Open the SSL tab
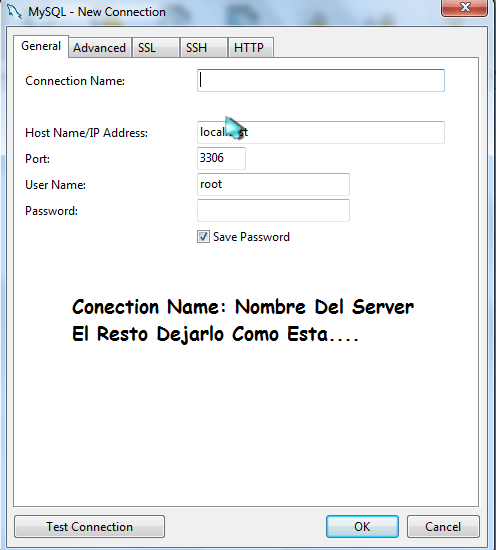Image resolution: width=496 pixels, height=550 pixels. tap(156, 47)
